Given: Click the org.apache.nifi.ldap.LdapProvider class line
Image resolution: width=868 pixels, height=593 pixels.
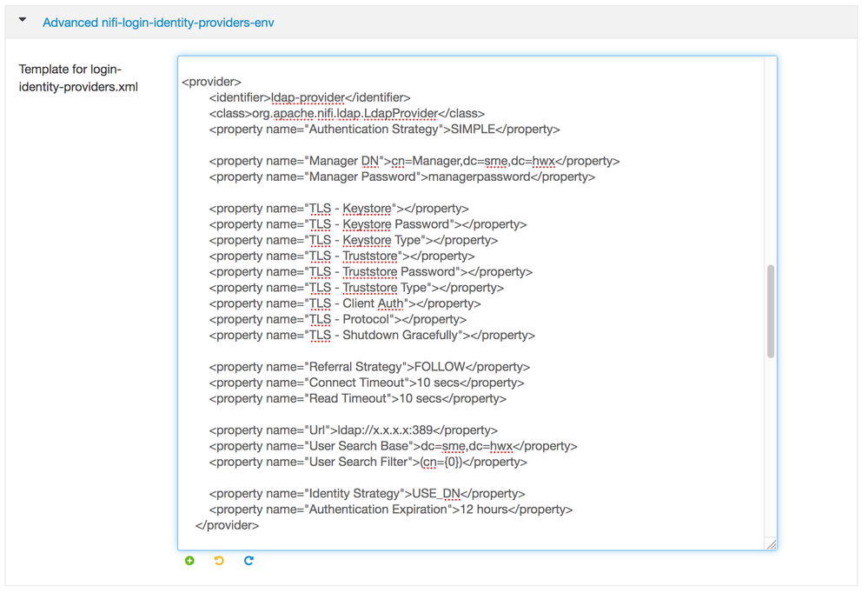Looking at the screenshot, I should [x=347, y=114].
